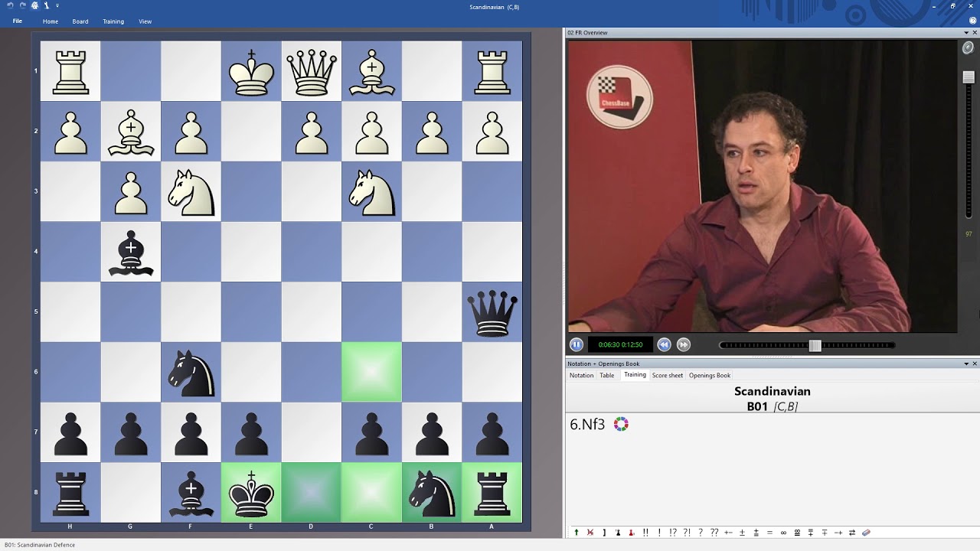Annotate move with !? symbol
This screenshot has height=551, width=980.
pos(673,533)
